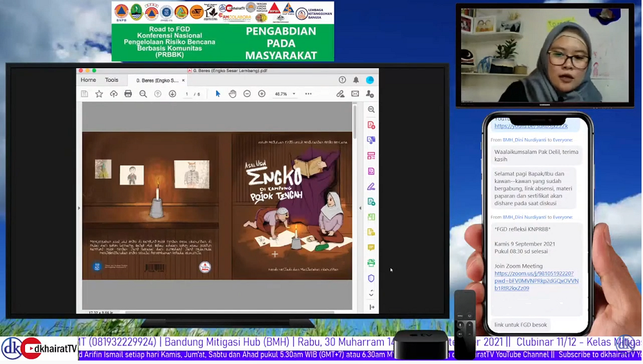Click the speaker's webcam video
The width and height of the screenshot is (643, 364).
[545, 55]
